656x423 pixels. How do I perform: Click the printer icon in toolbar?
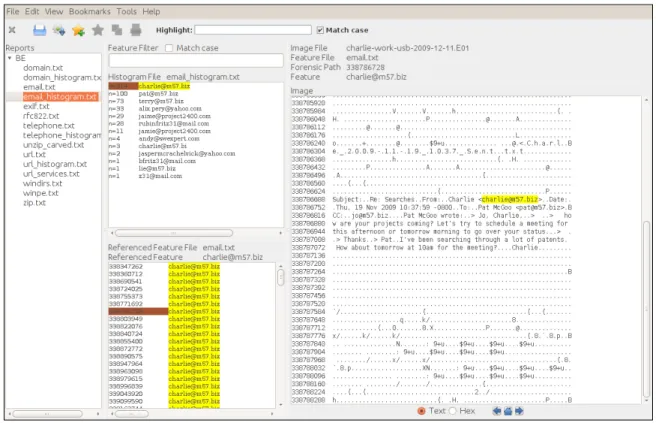pos(136,30)
